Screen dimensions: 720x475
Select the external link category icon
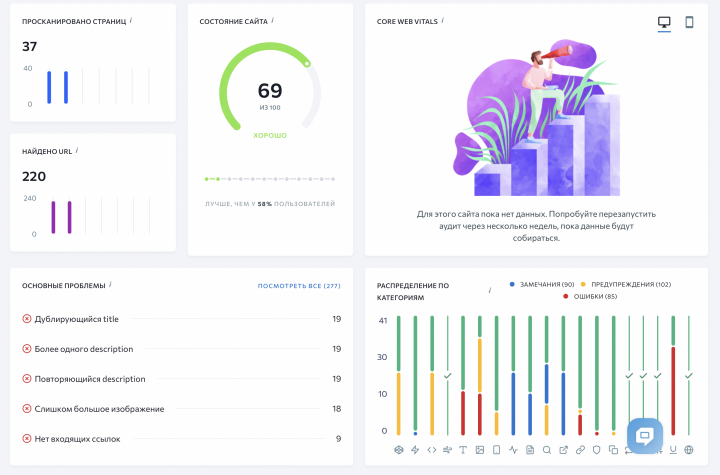tap(563, 450)
